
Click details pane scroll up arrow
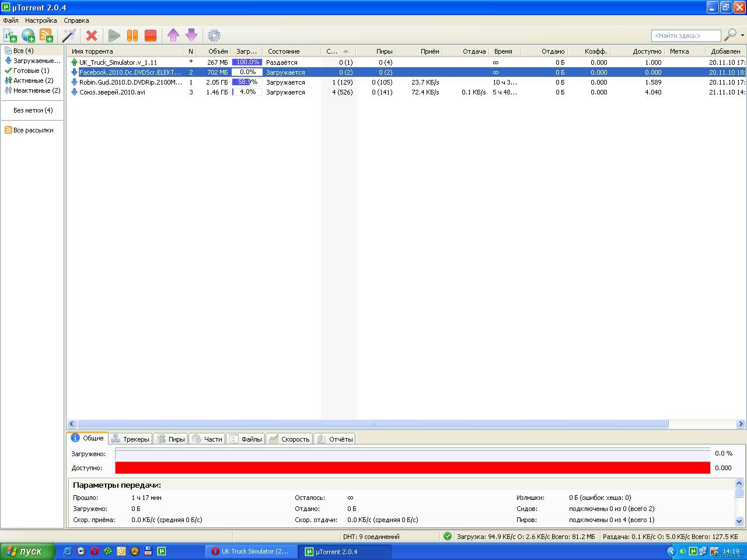pos(739,483)
